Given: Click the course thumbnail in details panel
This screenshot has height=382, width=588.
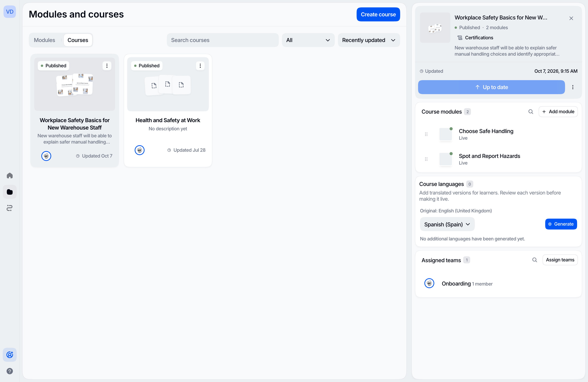Looking at the screenshot, I should coord(435,28).
